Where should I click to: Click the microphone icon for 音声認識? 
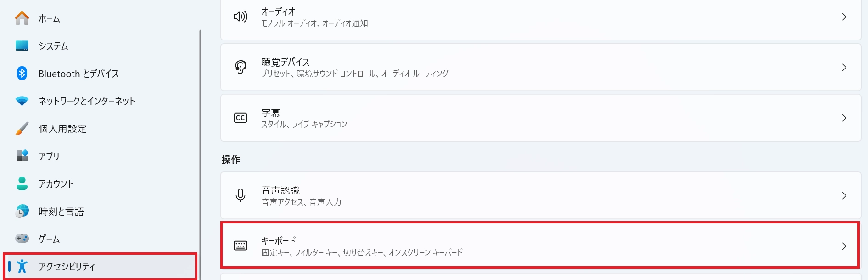click(x=241, y=195)
